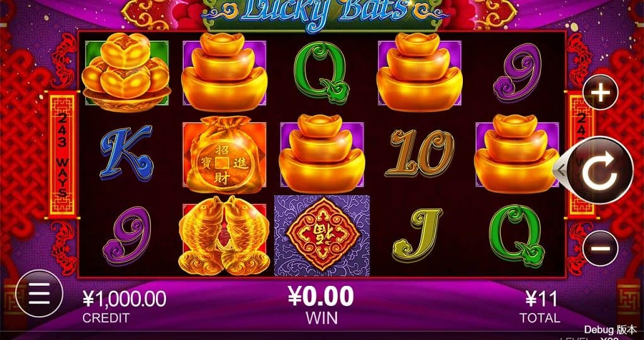Spin the reels with the circular arrow button

(601, 170)
